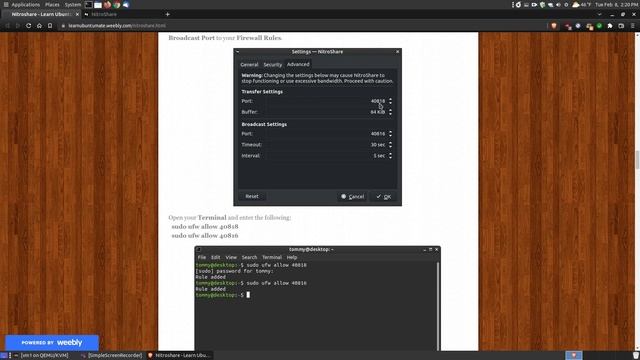Open the browser wallet icon
This screenshot has height=360, width=640.
pyautogui.click(x=621, y=26)
